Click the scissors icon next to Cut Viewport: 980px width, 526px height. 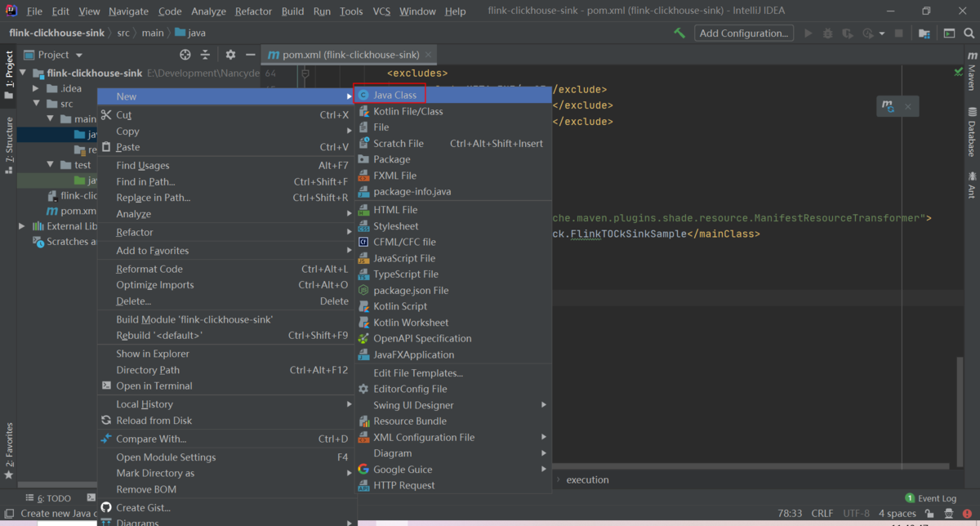pos(106,115)
